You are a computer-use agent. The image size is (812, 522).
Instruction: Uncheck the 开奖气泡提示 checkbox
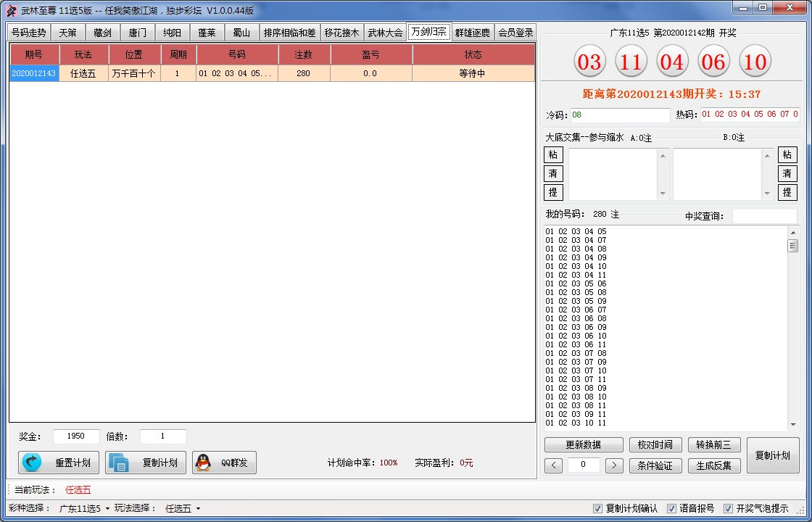pos(728,509)
